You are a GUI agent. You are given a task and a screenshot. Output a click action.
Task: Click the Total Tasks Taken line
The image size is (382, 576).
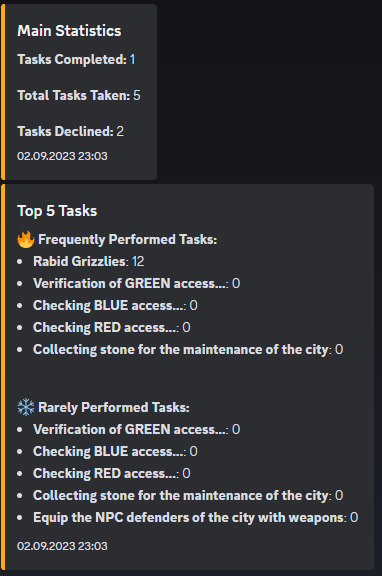[x=79, y=96]
